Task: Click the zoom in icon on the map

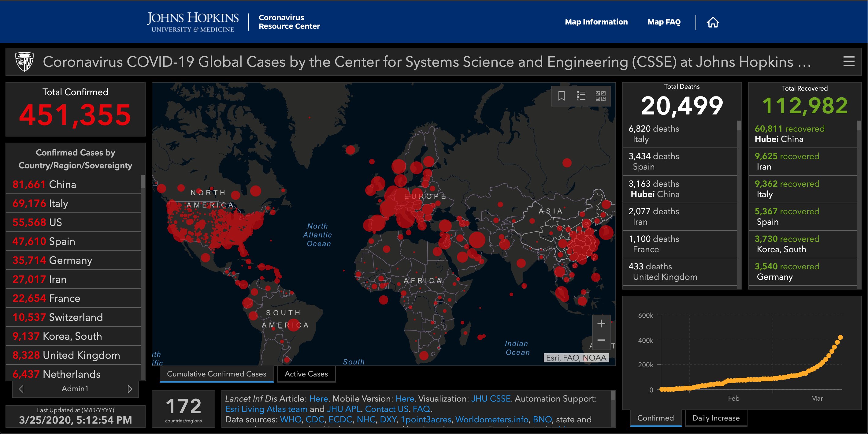Action: [601, 324]
